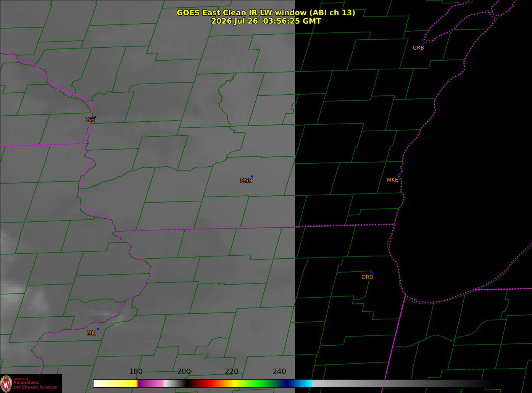Click the MSN station label
Screen dimensions: 532x393
(x=246, y=180)
